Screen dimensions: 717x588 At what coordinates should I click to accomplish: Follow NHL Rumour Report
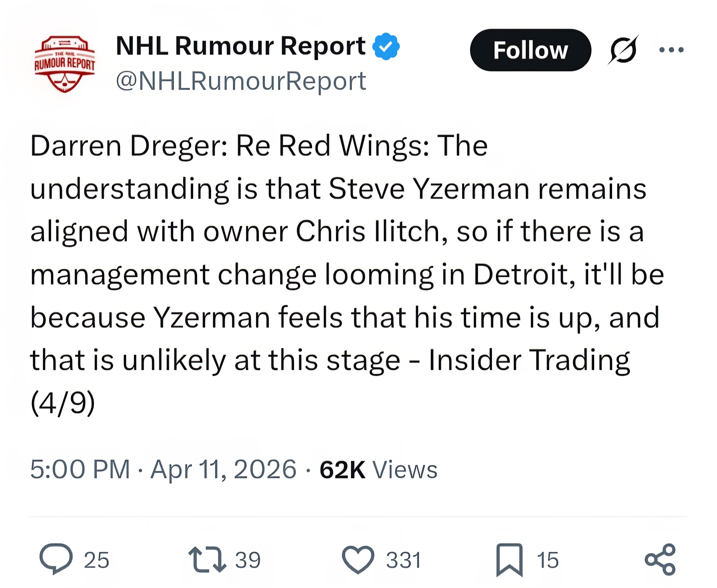[x=530, y=50]
